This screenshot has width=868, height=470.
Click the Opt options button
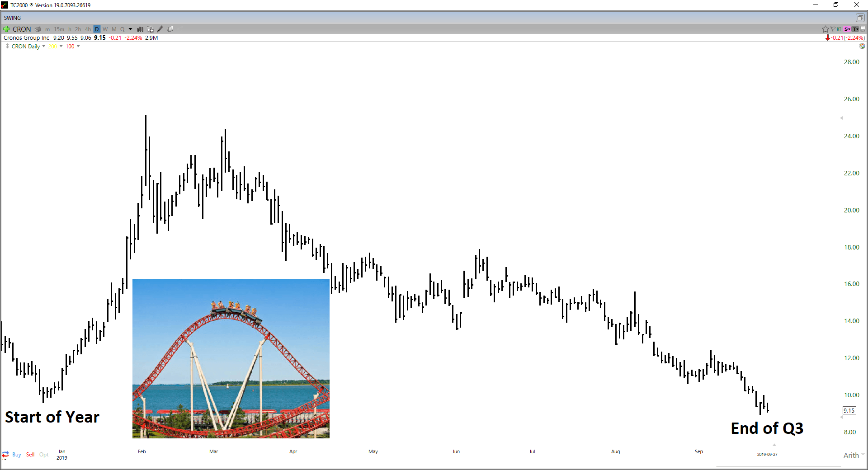click(x=44, y=455)
